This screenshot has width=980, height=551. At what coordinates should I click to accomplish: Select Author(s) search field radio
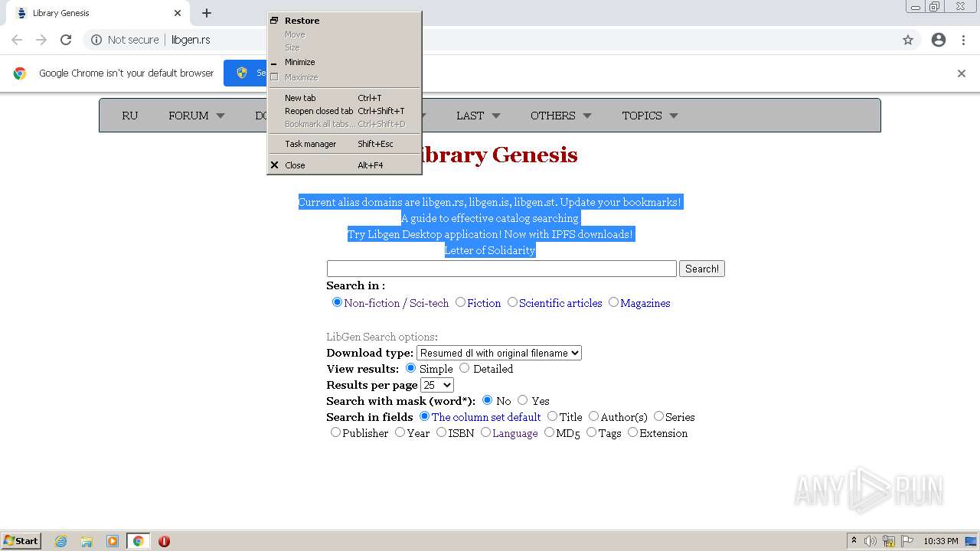coord(593,416)
